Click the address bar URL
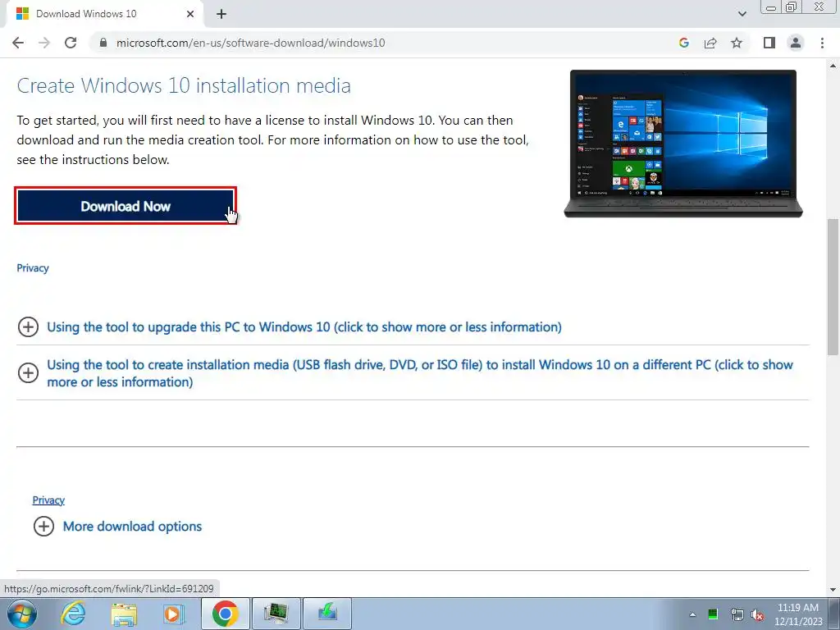 [x=251, y=43]
